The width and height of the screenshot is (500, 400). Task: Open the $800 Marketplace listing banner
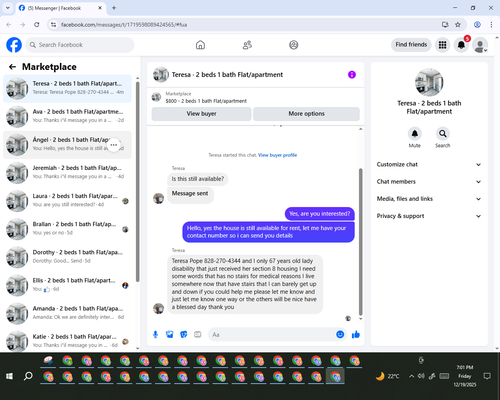[x=256, y=97]
